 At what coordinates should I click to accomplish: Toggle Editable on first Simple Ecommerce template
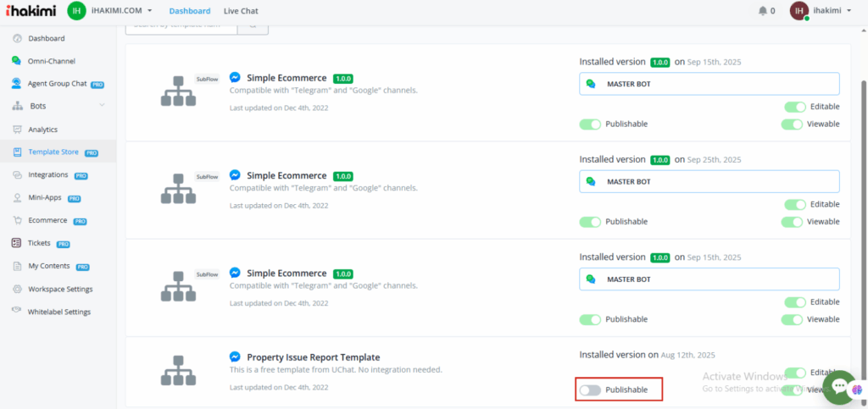pos(794,107)
